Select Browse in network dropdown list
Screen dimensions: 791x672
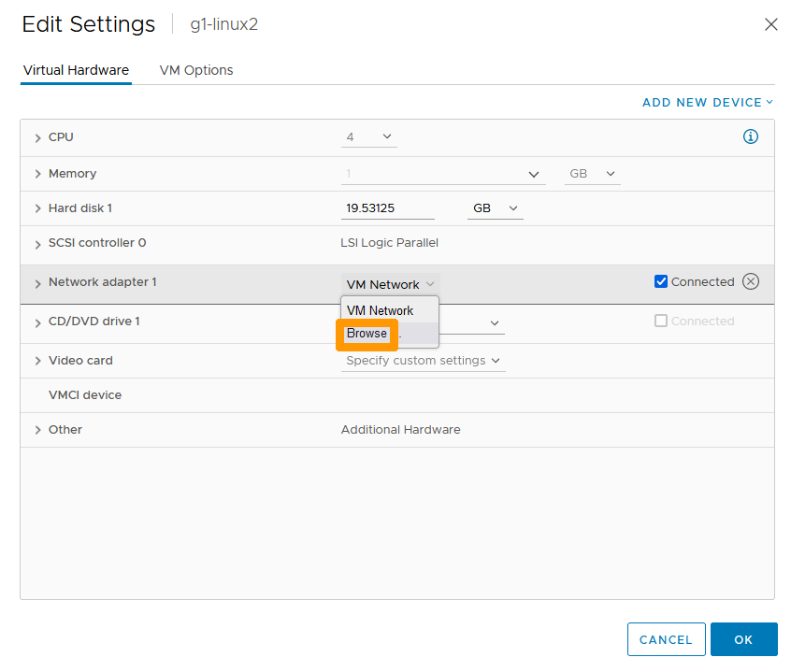[367, 334]
